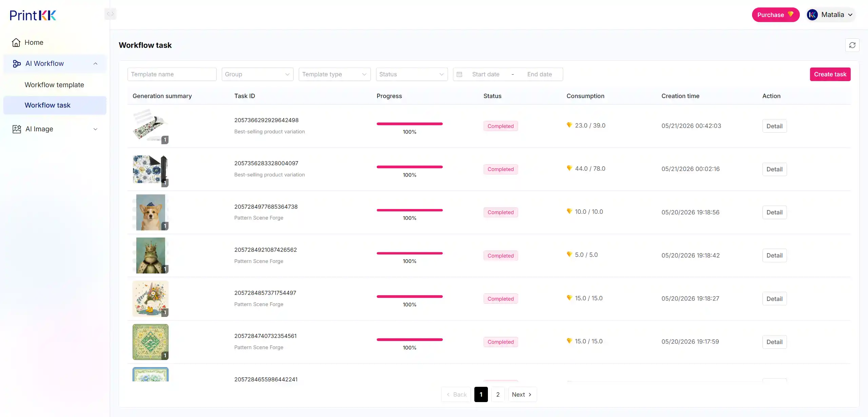
Task: Select Workflow template in sidebar
Action: coord(54,85)
